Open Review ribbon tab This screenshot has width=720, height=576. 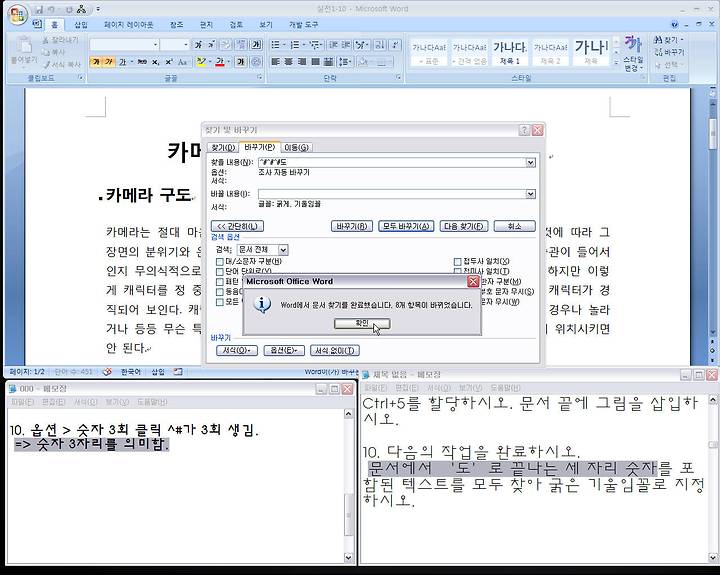(236, 25)
